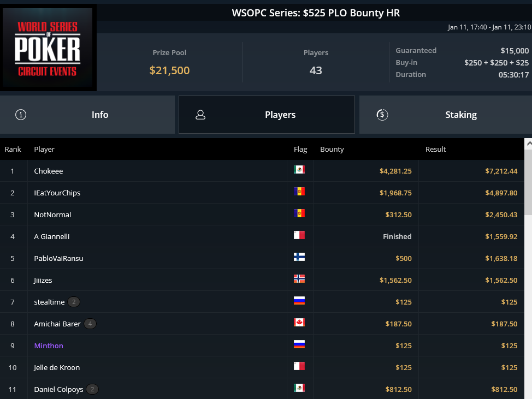This screenshot has width=532, height=399.
Task: Sort by the Result column header
Action: tap(435, 149)
